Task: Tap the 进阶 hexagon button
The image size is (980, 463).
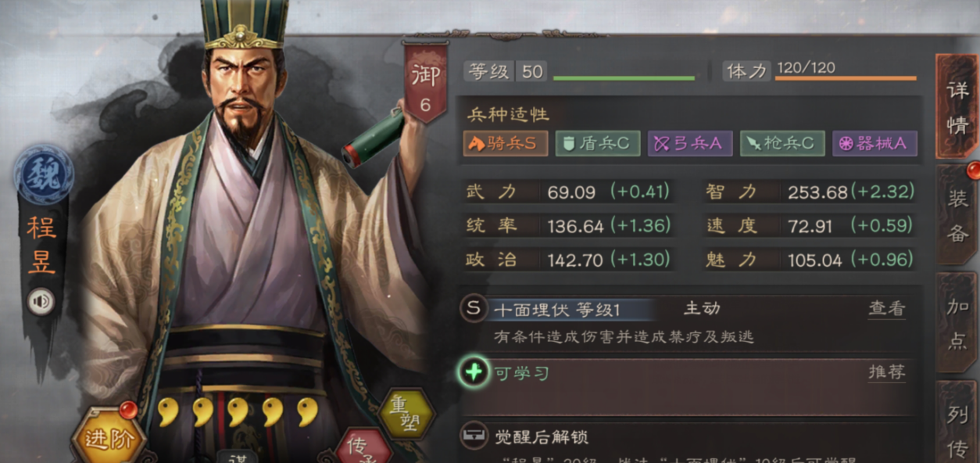Action: tap(108, 438)
